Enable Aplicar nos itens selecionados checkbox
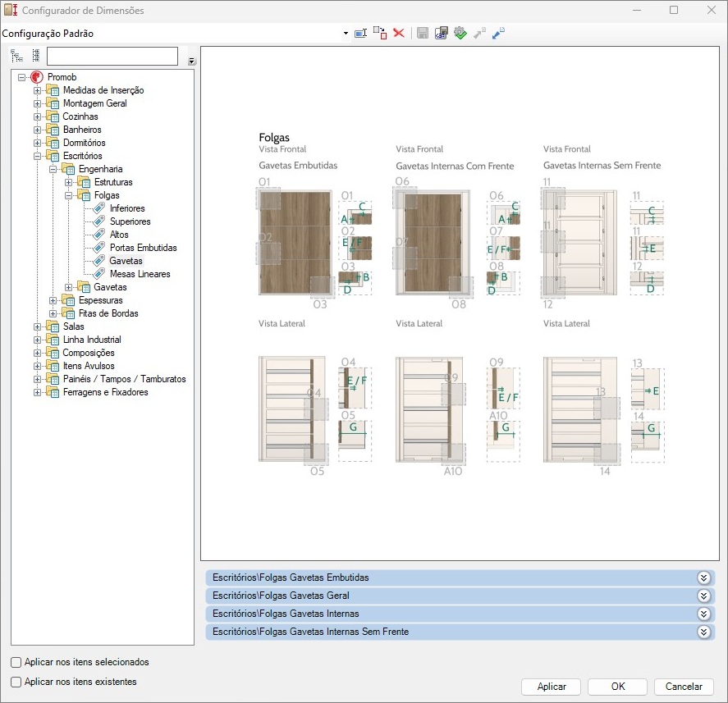Screen dimensions: 728x703 pos(16,662)
